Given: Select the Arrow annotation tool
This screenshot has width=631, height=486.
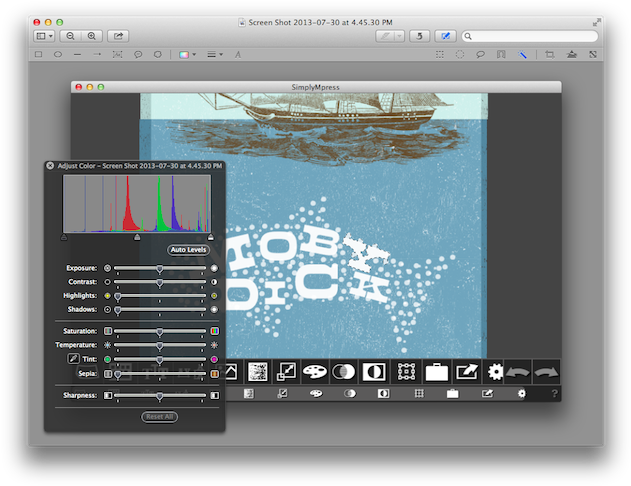Looking at the screenshot, I should [97, 54].
